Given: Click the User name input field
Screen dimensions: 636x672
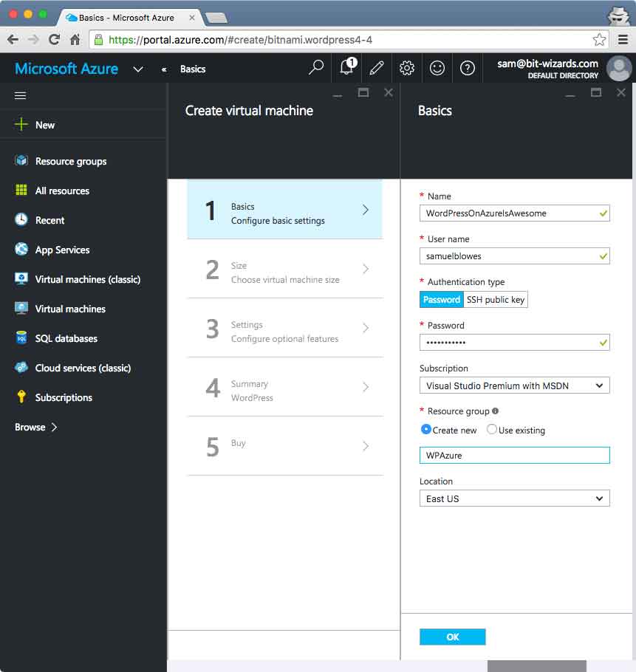Looking at the screenshot, I should pos(514,256).
